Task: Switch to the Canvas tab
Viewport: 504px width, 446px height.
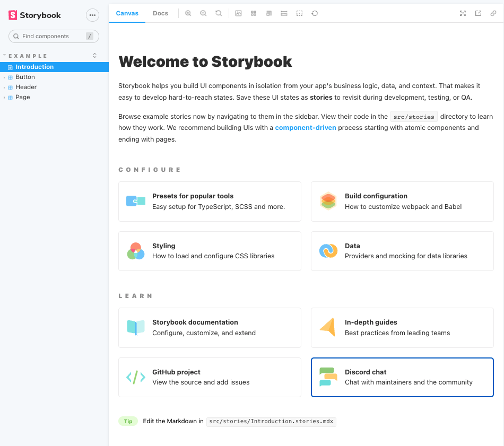Action: pyautogui.click(x=127, y=13)
